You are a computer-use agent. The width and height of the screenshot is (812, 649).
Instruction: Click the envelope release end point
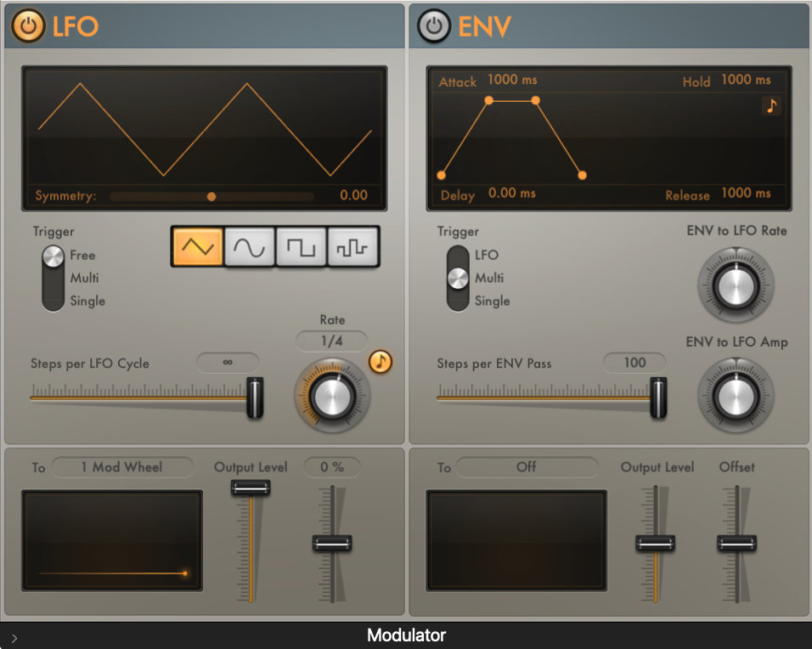coord(582,175)
